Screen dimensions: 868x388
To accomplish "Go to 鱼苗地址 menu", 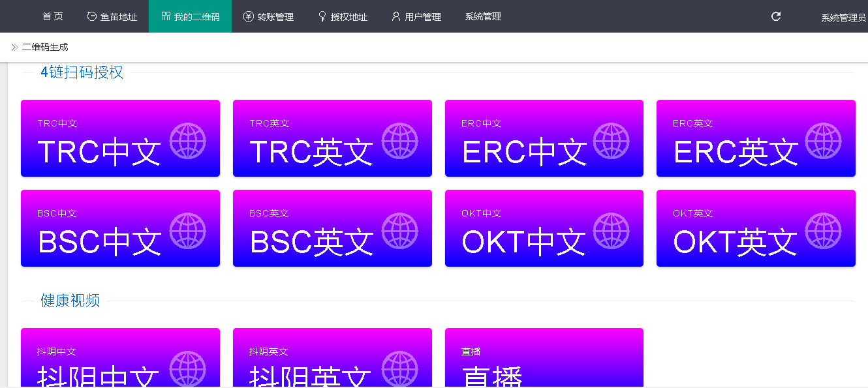I will (112, 16).
